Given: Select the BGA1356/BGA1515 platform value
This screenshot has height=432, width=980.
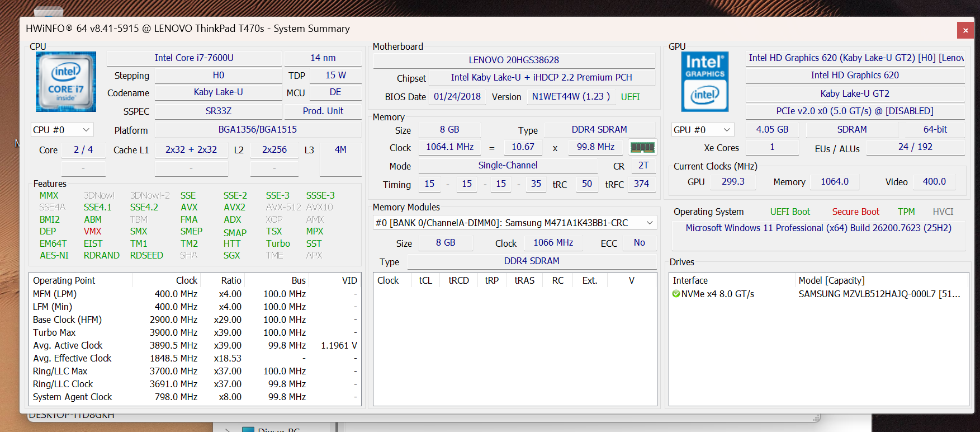Looking at the screenshot, I should tap(258, 130).
